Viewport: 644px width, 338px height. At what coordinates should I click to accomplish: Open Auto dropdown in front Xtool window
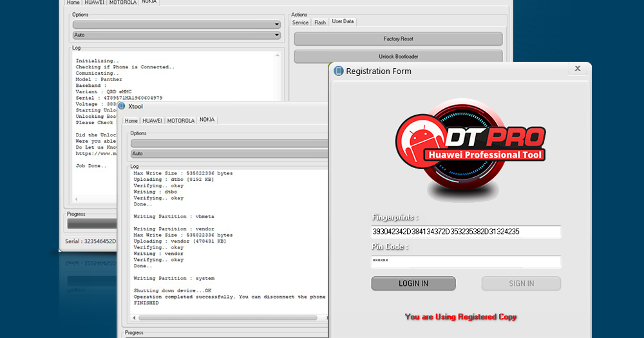coord(229,154)
